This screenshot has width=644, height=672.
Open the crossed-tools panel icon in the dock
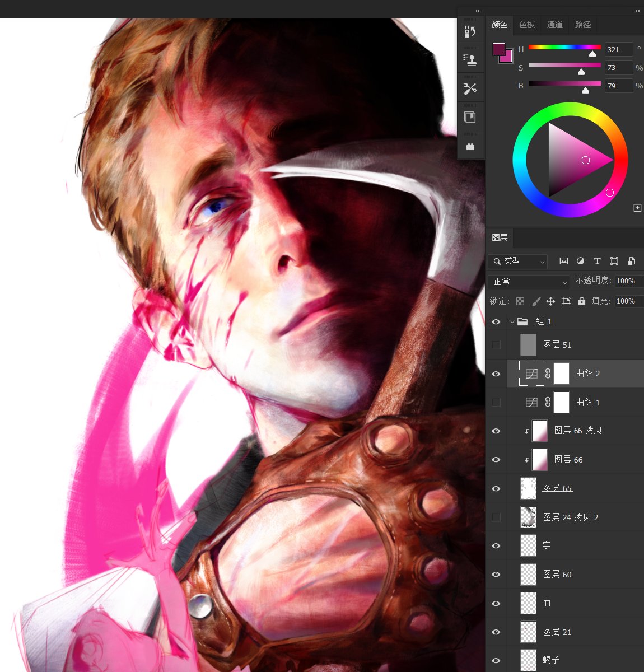point(470,88)
